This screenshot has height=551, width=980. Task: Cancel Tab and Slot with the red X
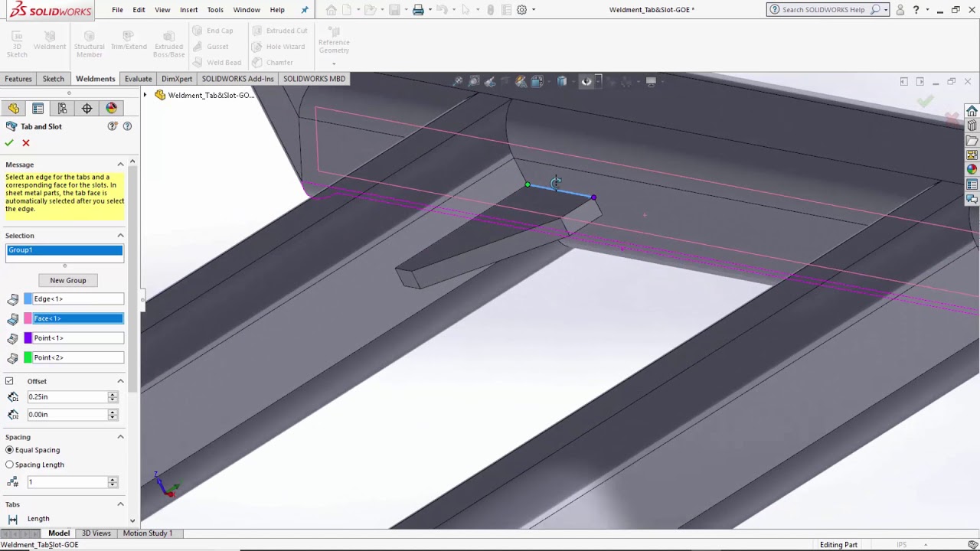pyautogui.click(x=26, y=143)
